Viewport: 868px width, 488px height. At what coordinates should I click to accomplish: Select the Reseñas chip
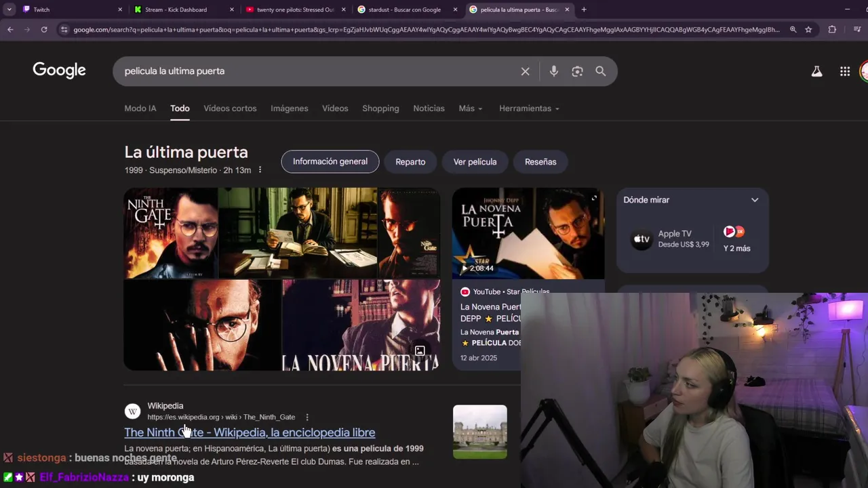click(x=540, y=161)
